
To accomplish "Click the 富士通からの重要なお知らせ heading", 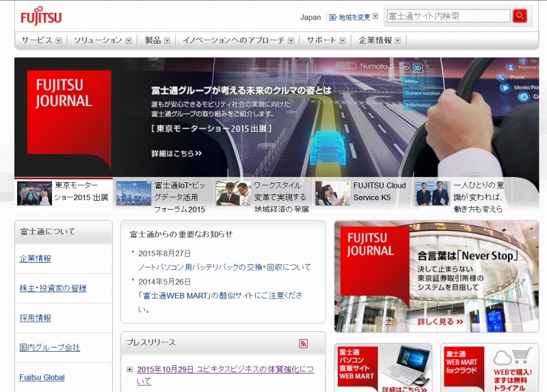I will (181, 234).
